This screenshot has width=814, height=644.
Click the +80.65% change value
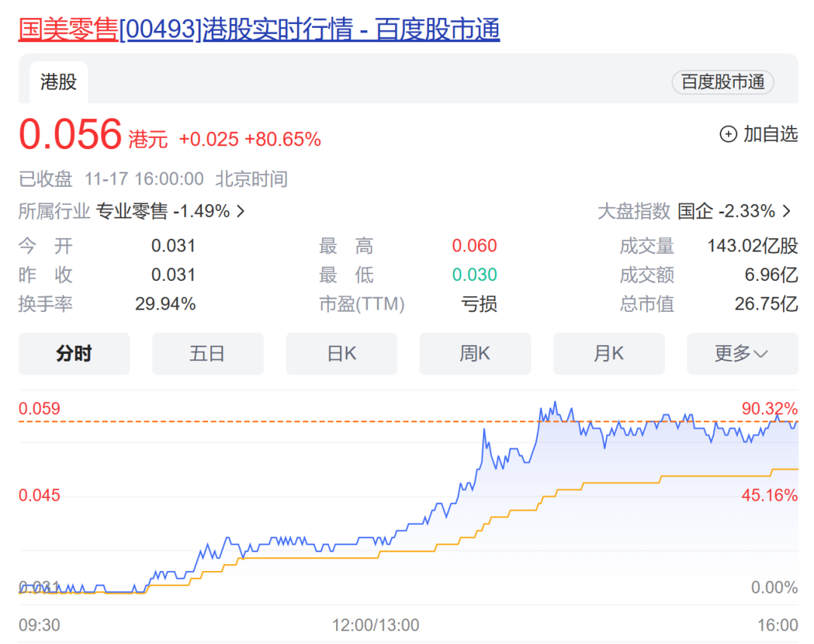(x=283, y=139)
